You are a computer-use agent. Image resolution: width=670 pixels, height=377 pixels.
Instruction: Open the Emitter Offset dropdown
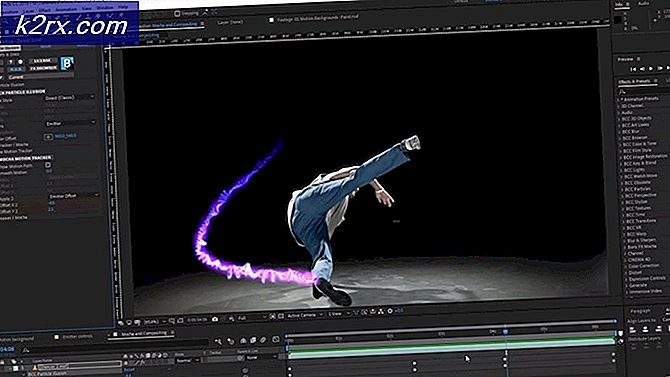tap(73, 196)
